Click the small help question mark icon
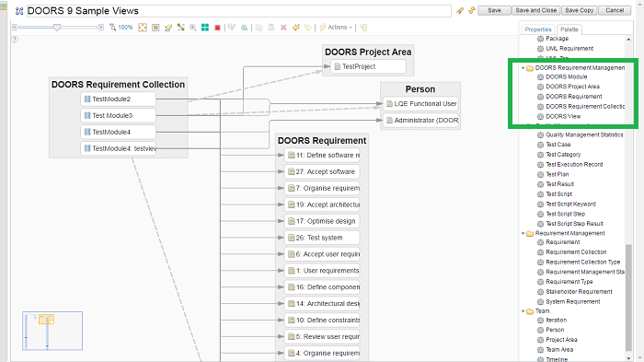Screen dimensions: 644x362 [x=15, y=40]
